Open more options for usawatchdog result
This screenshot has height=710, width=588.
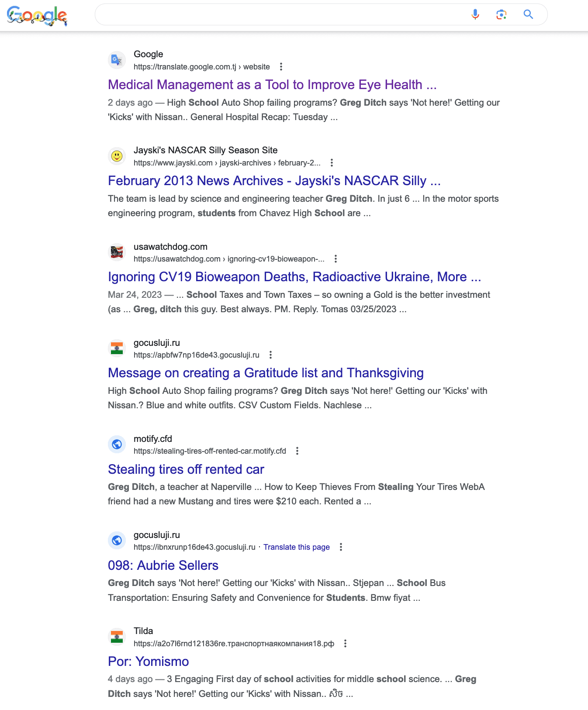336,259
